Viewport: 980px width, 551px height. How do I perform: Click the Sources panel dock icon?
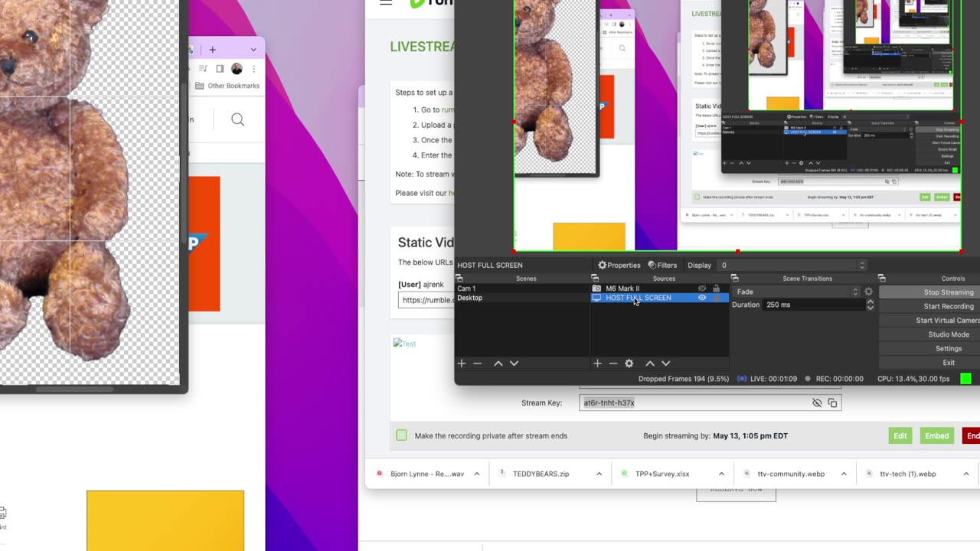595,279
